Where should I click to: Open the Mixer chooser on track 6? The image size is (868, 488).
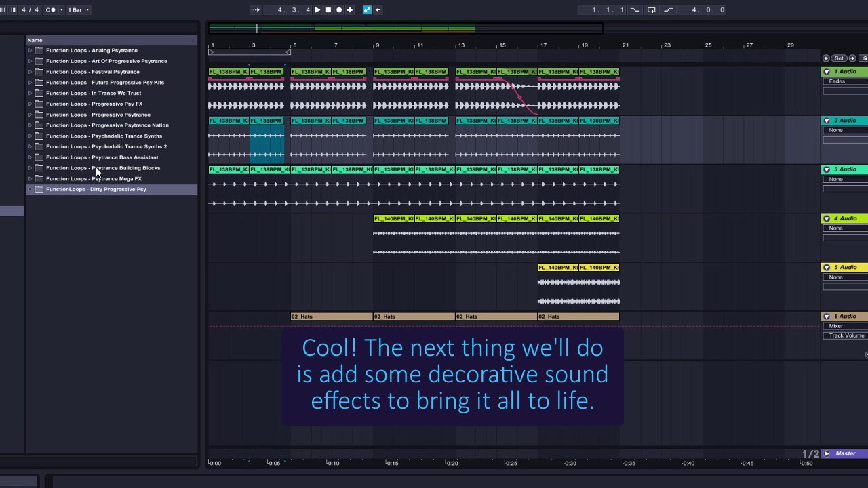846,326
